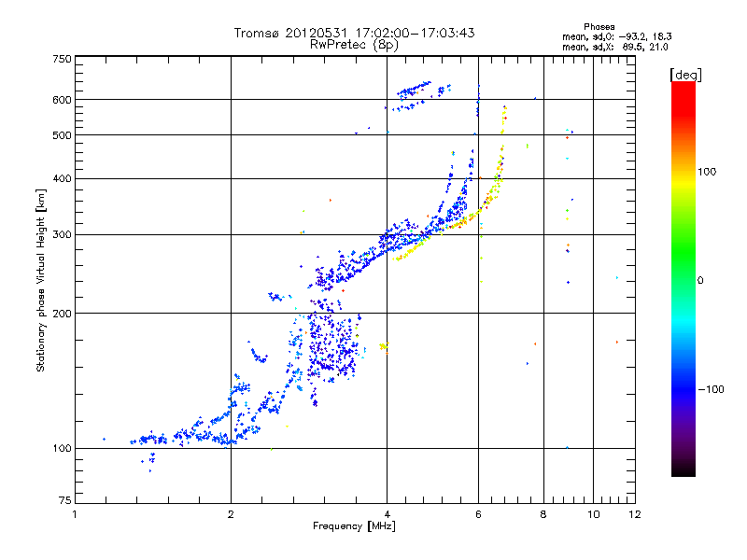This screenshot has height=560, width=747.
Task: Click the 'Stationary phase Virtual Height [km]' axis label
Action: tap(41, 280)
